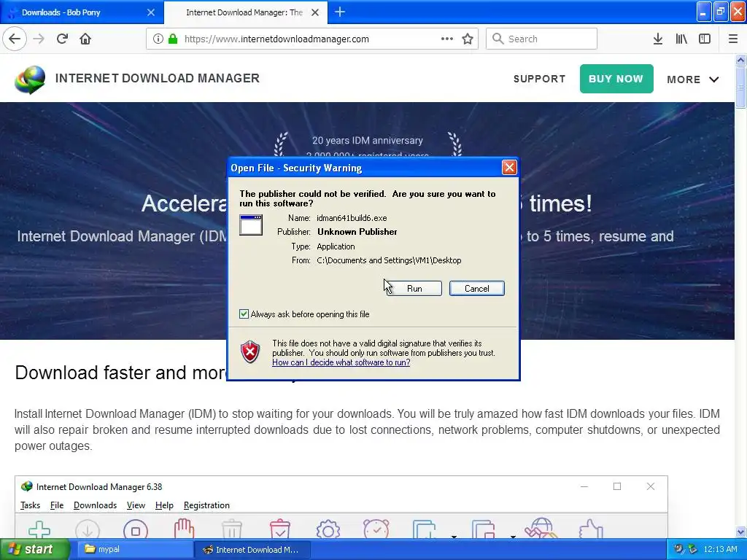Click the Grabber globe icon
Image resolution: width=747 pixels, height=560 pixels.
pos(541,529)
